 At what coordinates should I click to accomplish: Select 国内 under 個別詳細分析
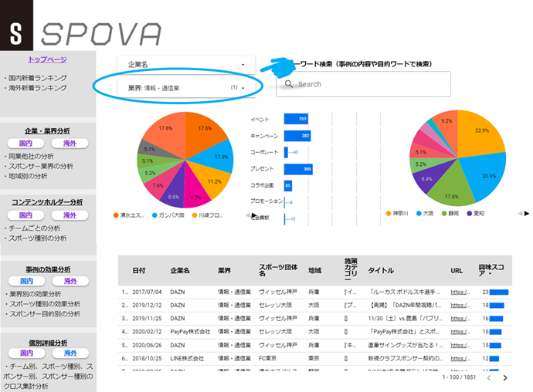click(x=26, y=353)
